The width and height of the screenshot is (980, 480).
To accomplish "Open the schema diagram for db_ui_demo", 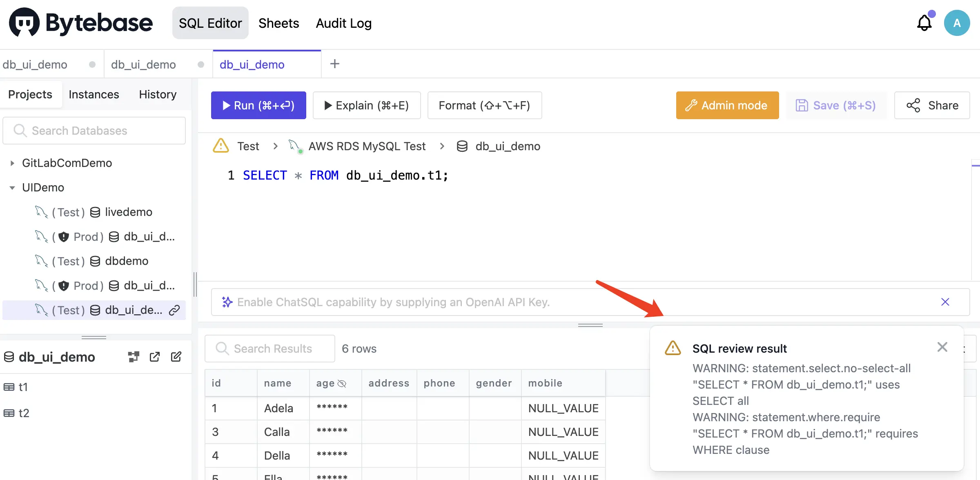I will [133, 356].
